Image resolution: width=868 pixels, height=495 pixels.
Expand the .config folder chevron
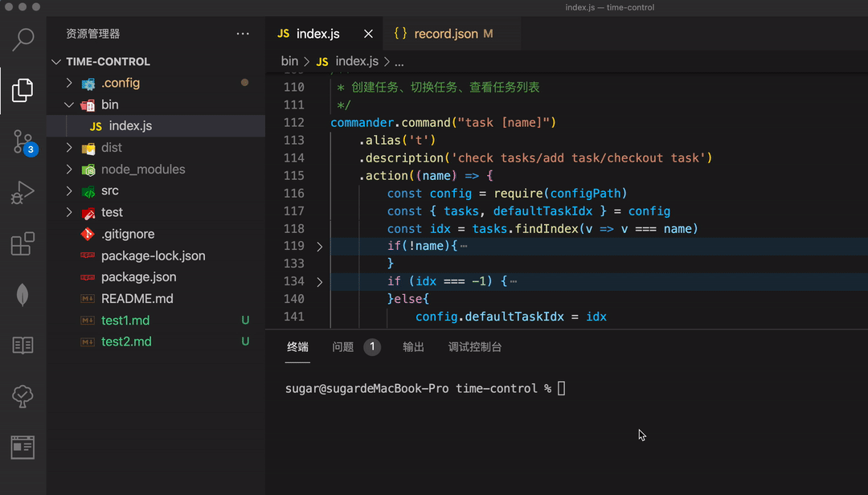69,83
